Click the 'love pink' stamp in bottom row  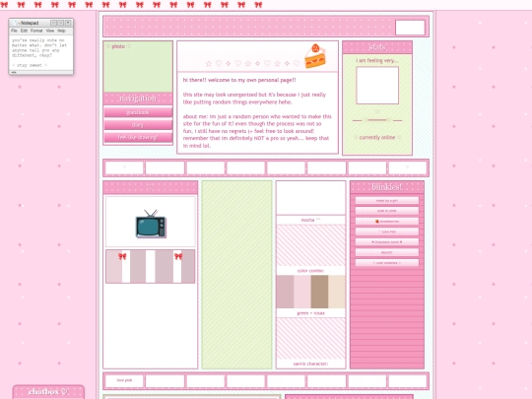pos(124,380)
